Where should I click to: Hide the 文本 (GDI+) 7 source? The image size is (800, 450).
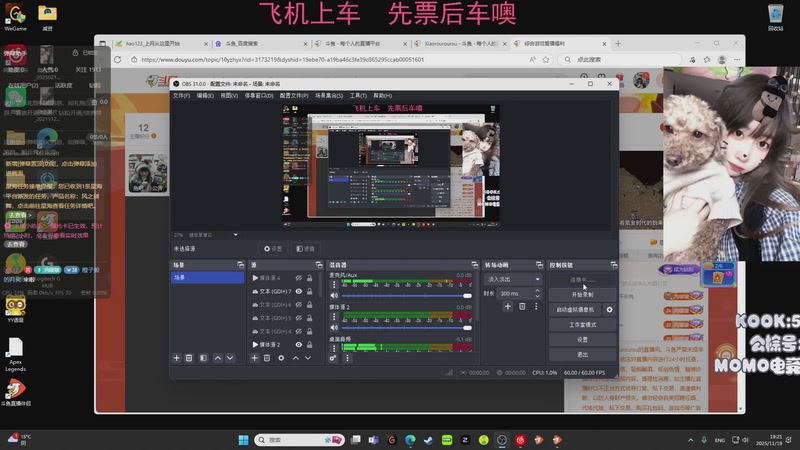(x=299, y=291)
